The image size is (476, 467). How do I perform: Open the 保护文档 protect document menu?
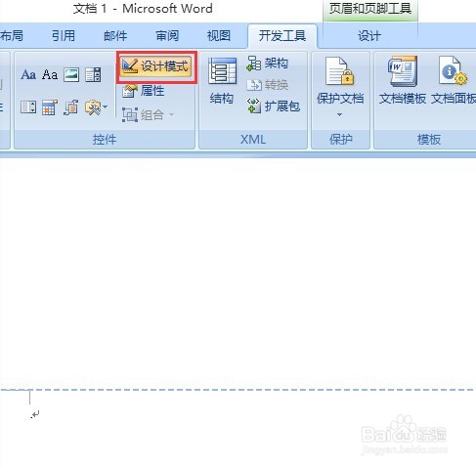340,87
